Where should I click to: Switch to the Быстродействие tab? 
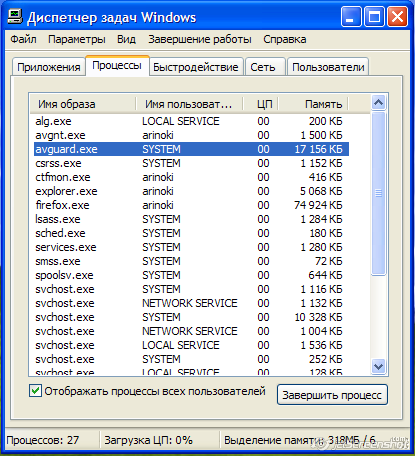click(x=196, y=67)
